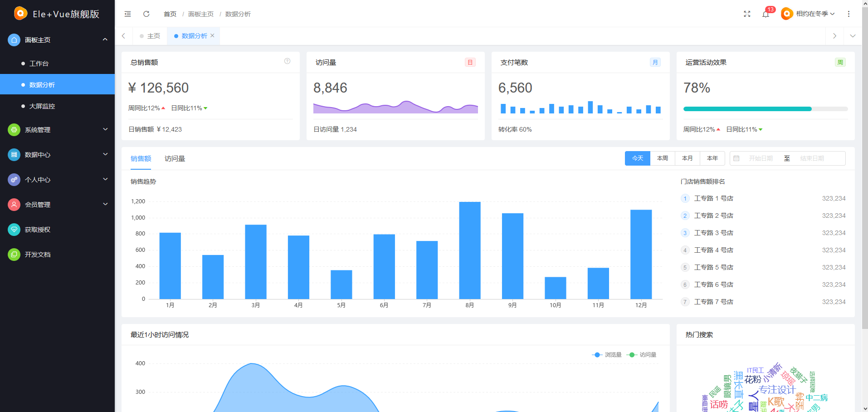868x412 pixels.
Task: Collapse the sidebar with the fold icon
Action: (x=128, y=14)
